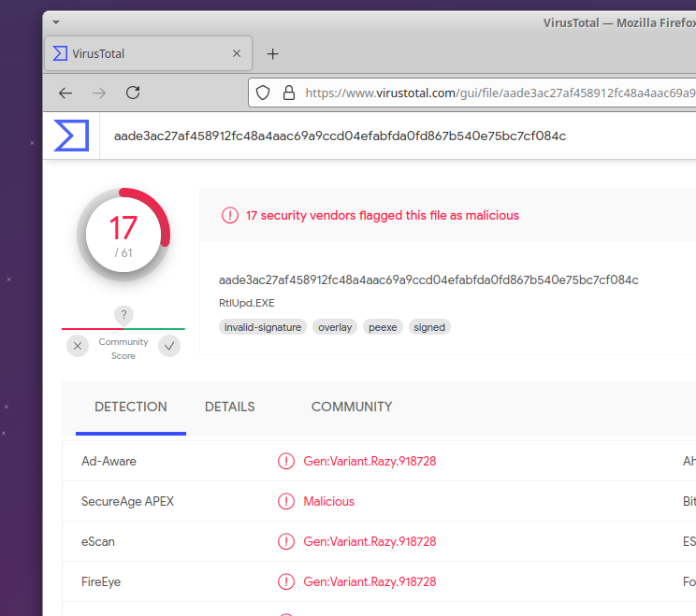Click the site security padlock icon
The width and height of the screenshot is (696, 616).
coord(289,93)
